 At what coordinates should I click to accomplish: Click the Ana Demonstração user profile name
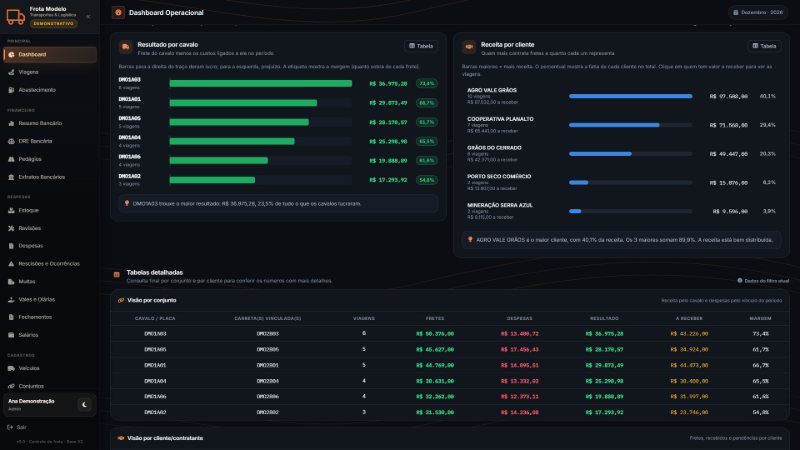31,401
